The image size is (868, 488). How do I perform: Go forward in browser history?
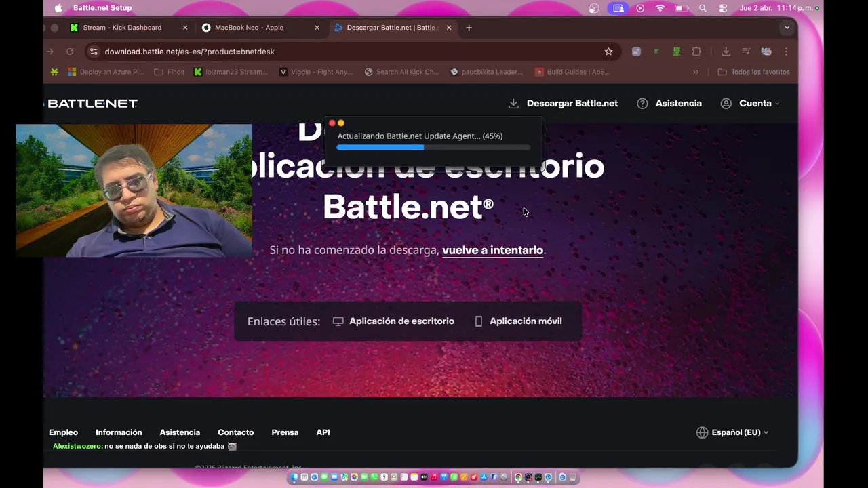click(x=50, y=52)
